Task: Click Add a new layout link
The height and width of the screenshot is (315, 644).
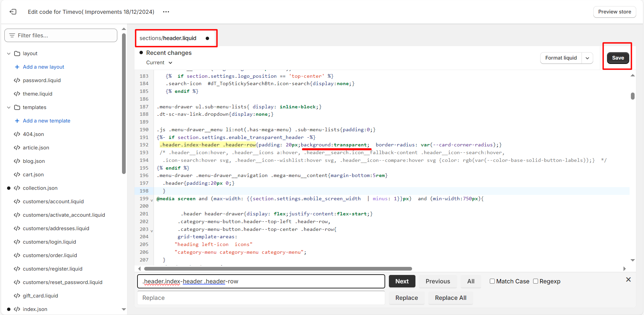Action: coord(43,67)
